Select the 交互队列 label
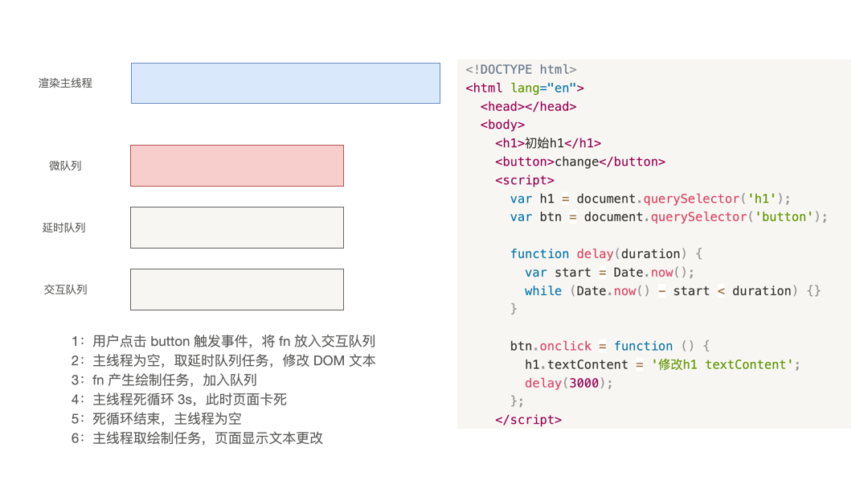Screen dimensions: 868x489 coord(65,290)
